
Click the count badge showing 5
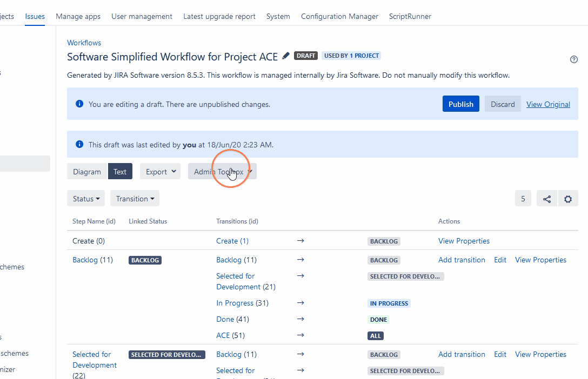523,199
